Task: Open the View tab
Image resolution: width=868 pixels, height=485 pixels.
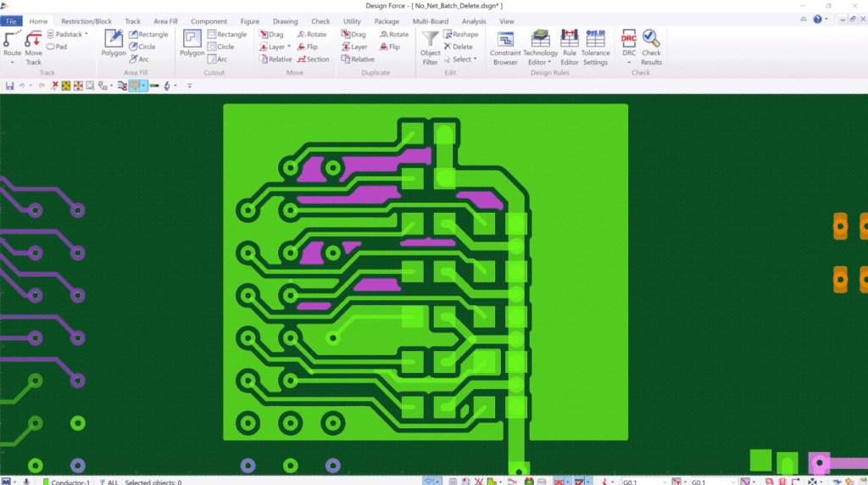Action: 507,21
